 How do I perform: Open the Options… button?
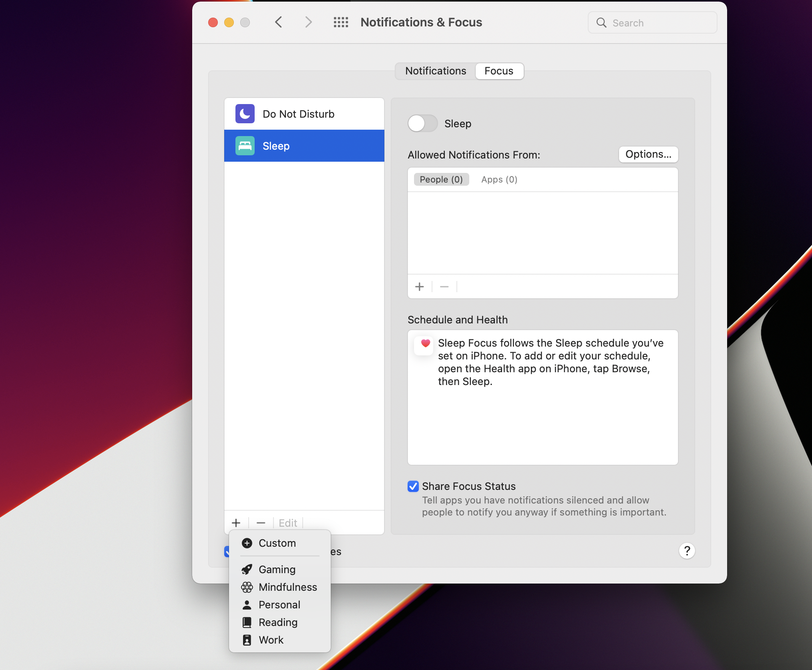tap(648, 154)
